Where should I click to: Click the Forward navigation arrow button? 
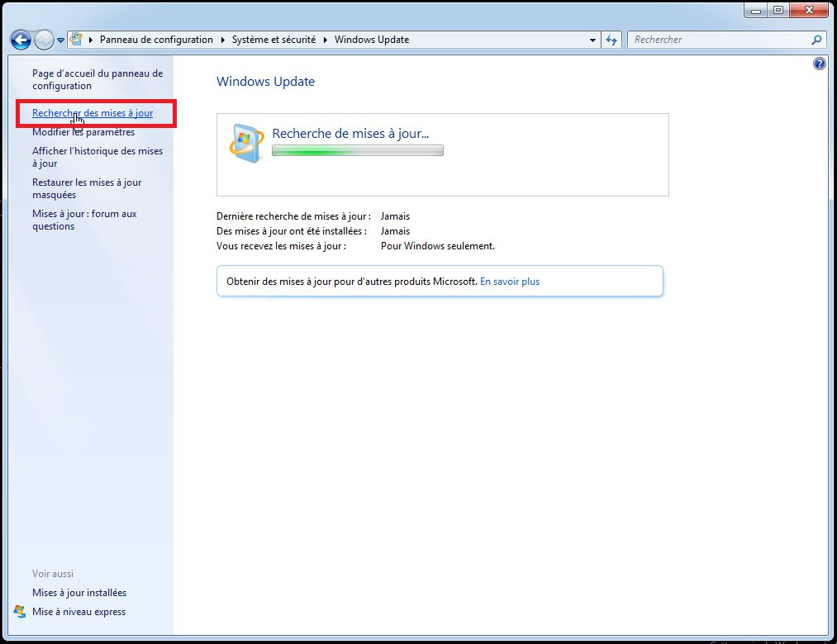point(44,40)
